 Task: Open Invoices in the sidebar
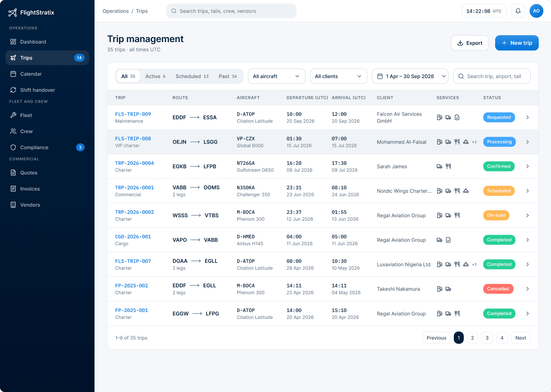pyautogui.click(x=47, y=189)
